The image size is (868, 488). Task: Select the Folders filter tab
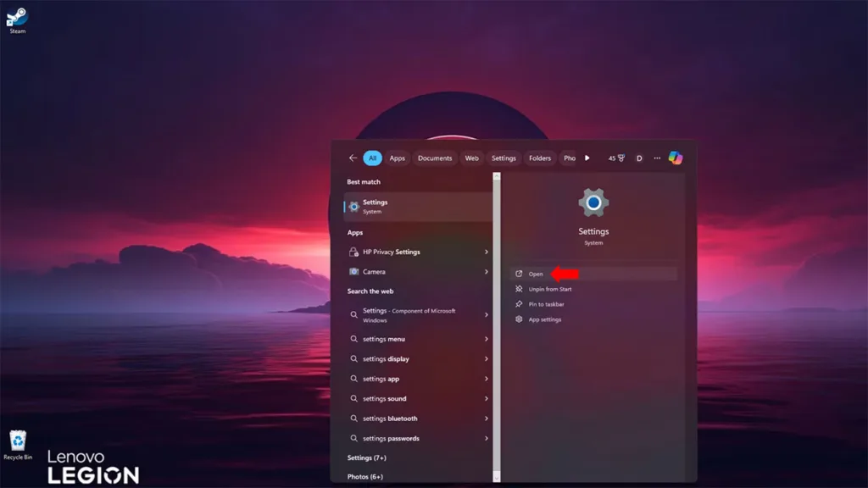[540, 158]
